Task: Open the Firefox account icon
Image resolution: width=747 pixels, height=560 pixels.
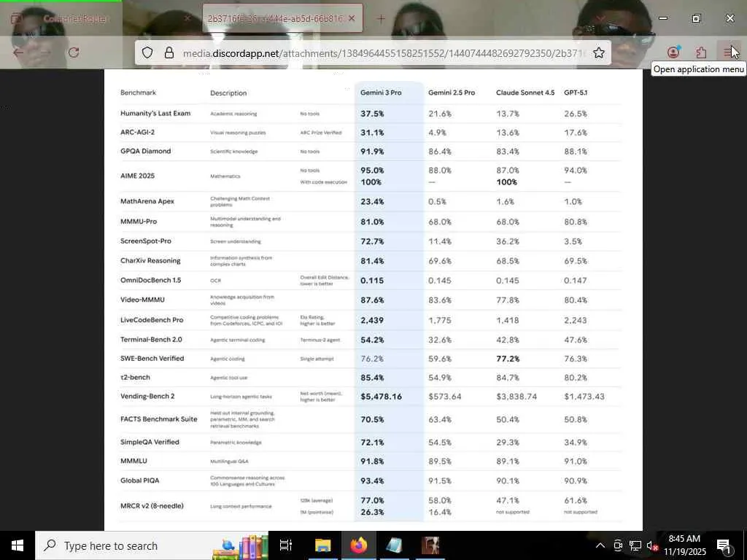Action: (673, 52)
